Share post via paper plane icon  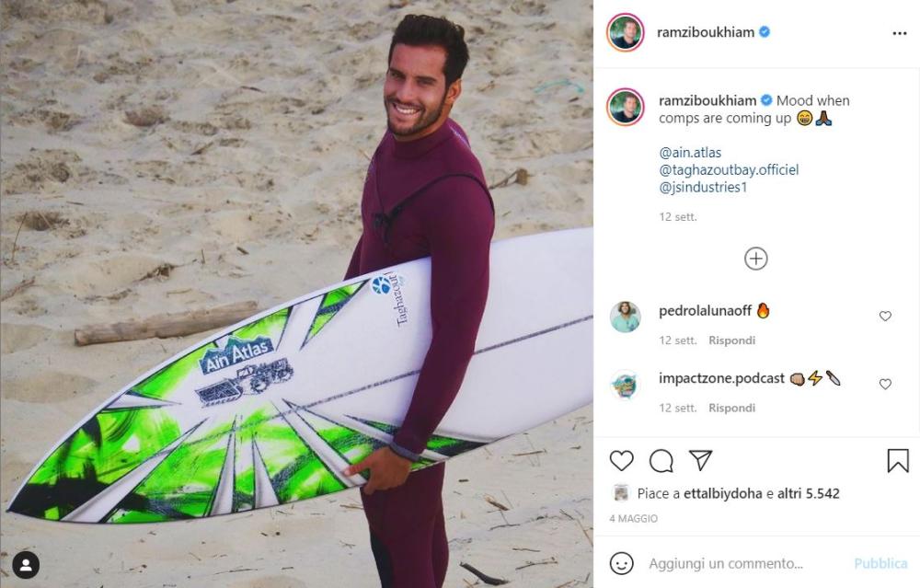point(700,460)
